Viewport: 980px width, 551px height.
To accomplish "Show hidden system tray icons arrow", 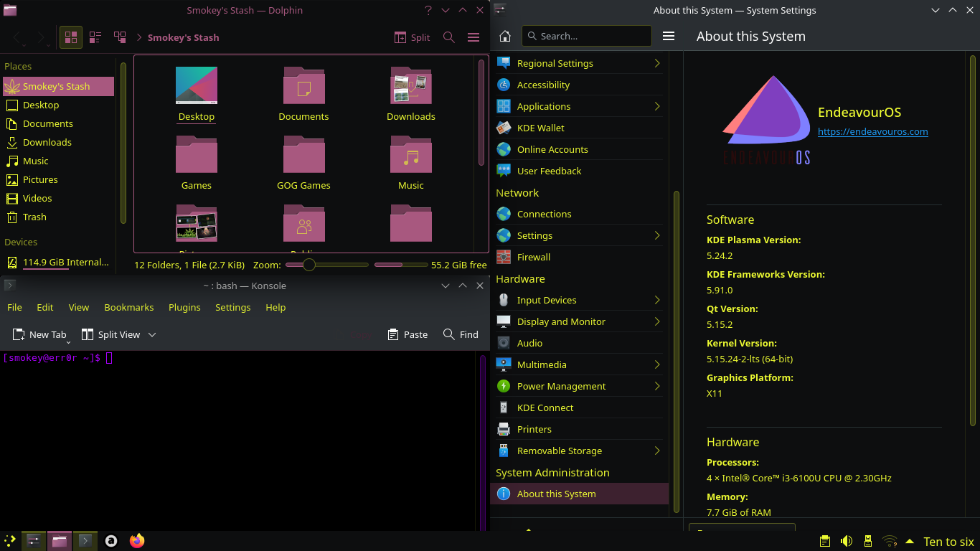I will (x=910, y=541).
